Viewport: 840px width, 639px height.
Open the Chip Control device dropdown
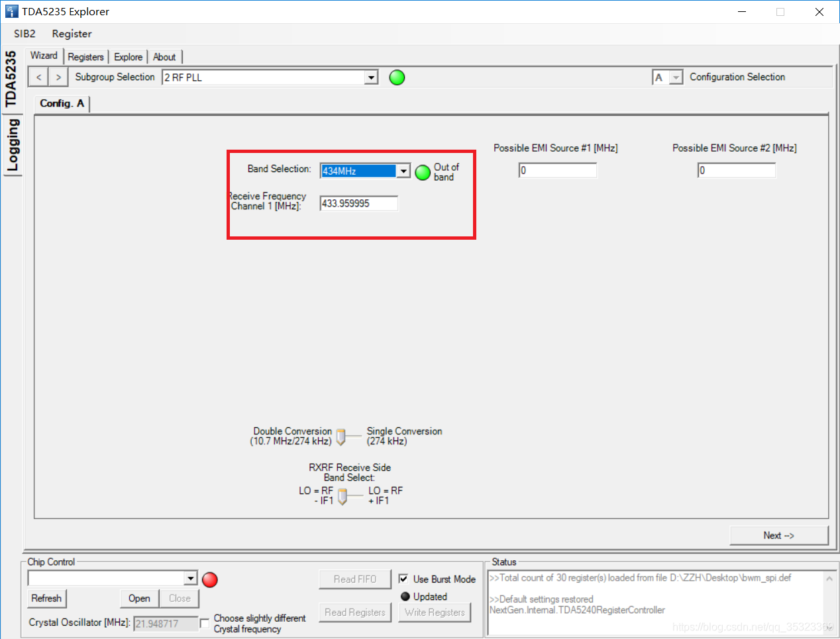(x=191, y=579)
